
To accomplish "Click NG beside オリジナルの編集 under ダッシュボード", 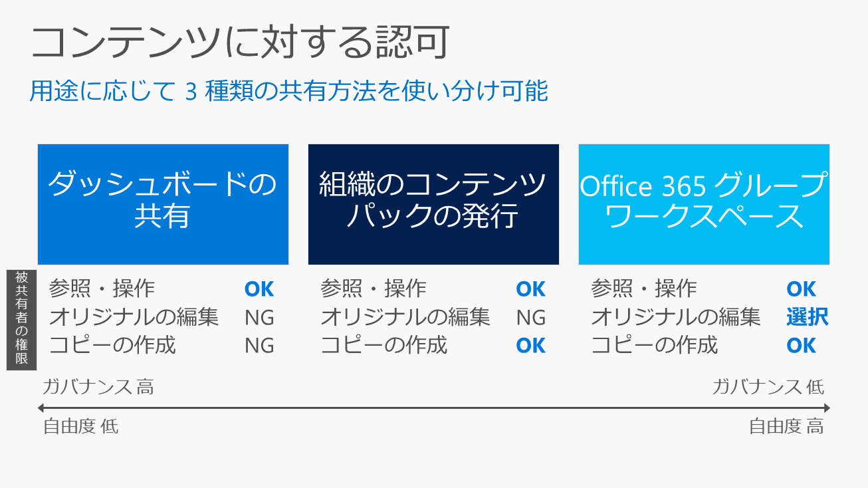I will click(259, 318).
